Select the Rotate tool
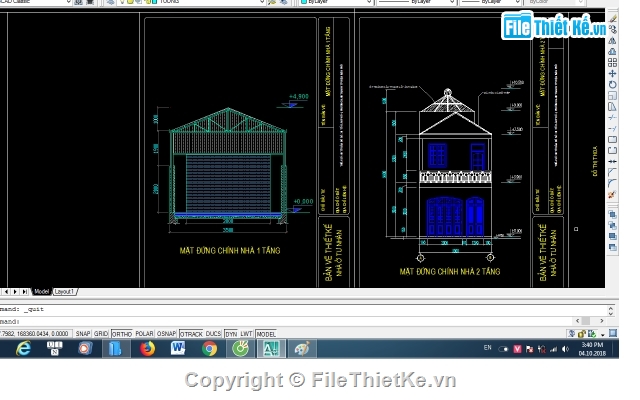Screen dimensions: 640x400 pyautogui.click(x=613, y=84)
